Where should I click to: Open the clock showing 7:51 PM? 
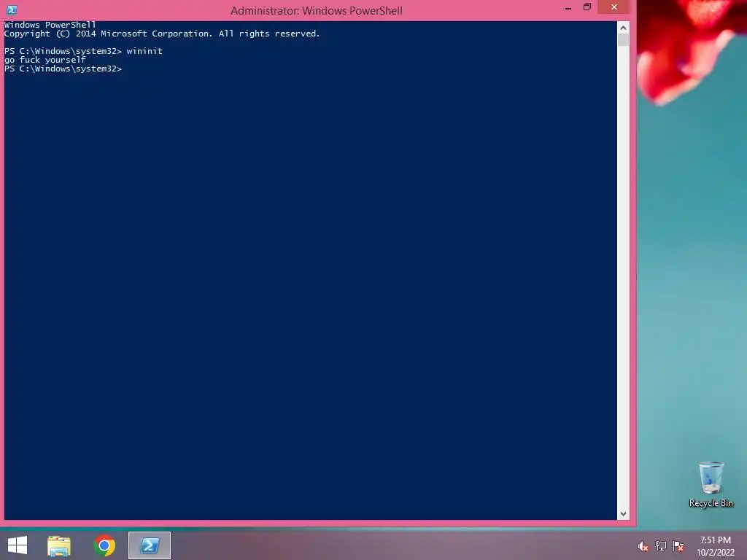tap(716, 546)
